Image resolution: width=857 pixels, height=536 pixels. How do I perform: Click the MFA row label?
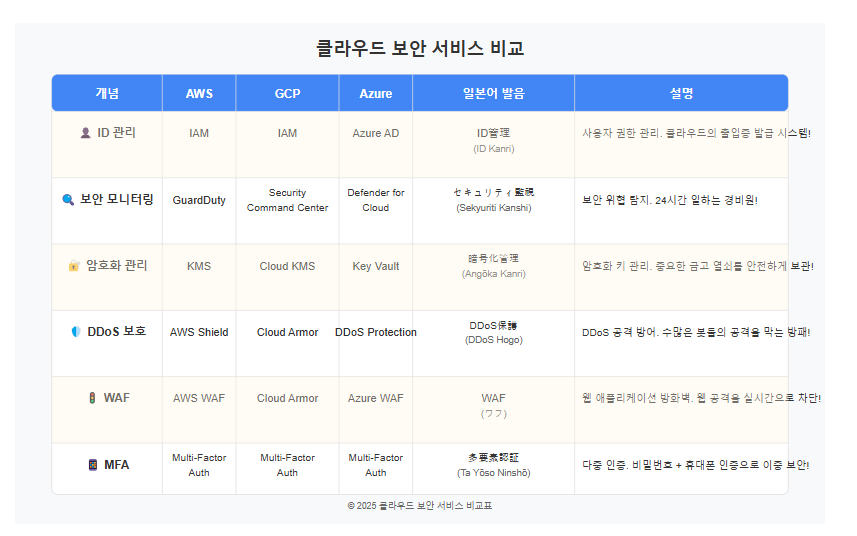point(117,465)
